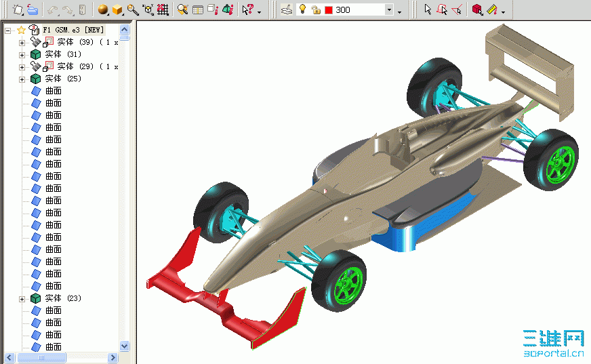The image size is (591, 364).
Task: Expand the 实体 (25) node
Action: pos(22,79)
